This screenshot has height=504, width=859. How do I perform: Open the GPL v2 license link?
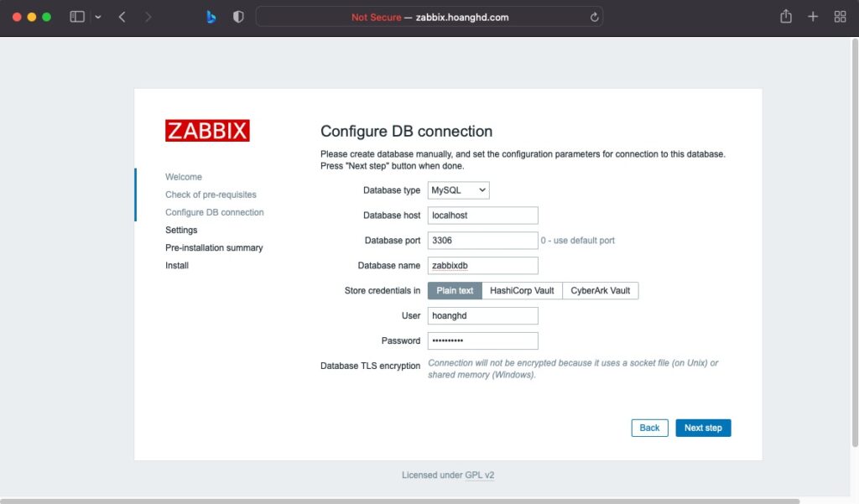tap(479, 475)
